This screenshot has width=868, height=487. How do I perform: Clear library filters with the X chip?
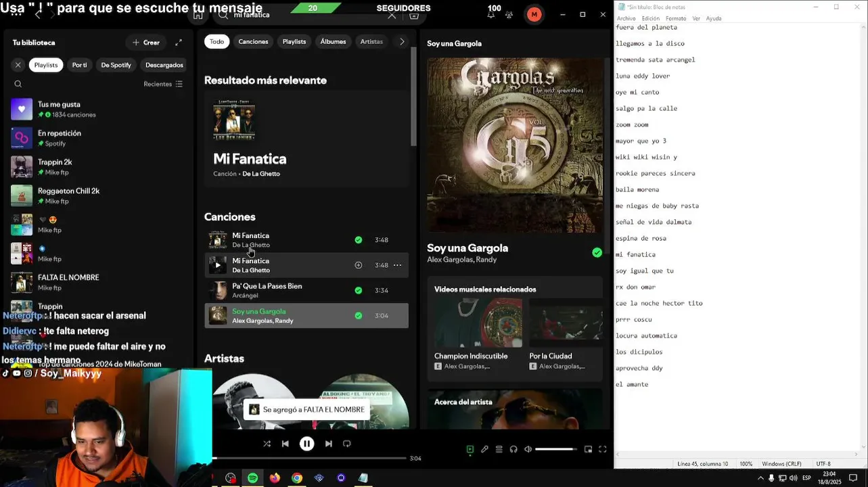[x=18, y=65]
